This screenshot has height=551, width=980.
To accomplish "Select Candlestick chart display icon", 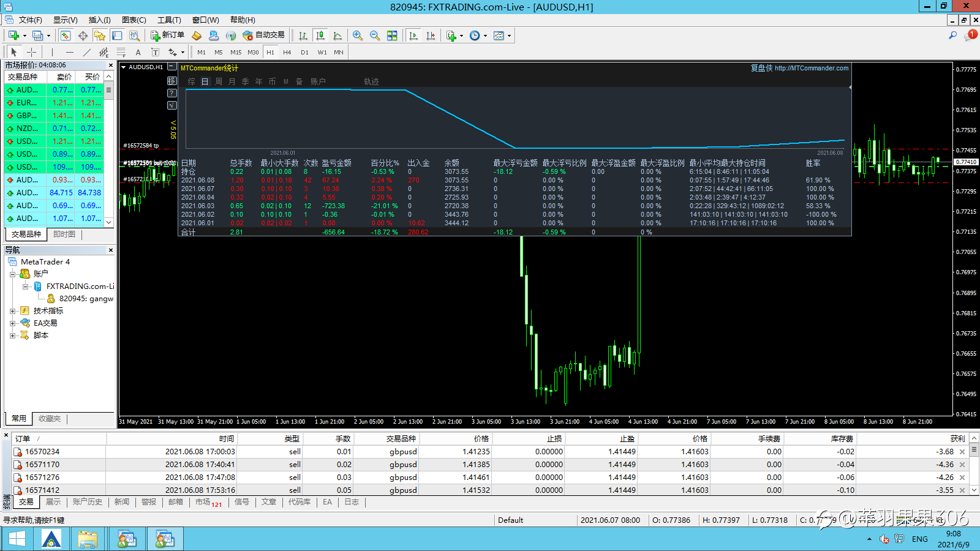I will coord(320,36).
